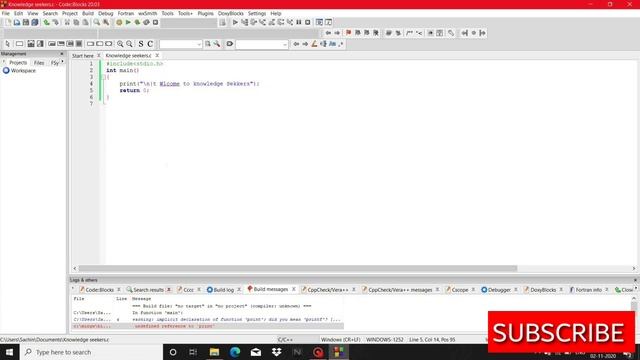This screenshot has height=360, width=640.
Task: Open the Build menu
Action: [88, 13]
